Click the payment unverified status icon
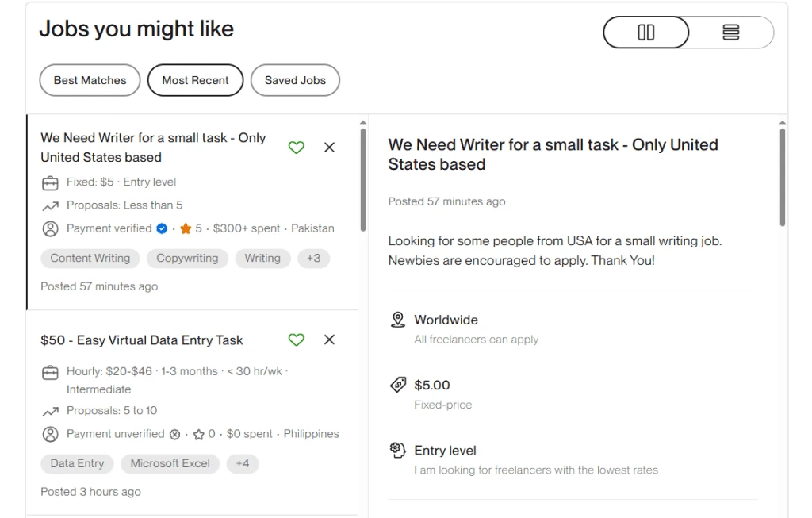Viewport: 812px width, 518px height. pos(174,434)
